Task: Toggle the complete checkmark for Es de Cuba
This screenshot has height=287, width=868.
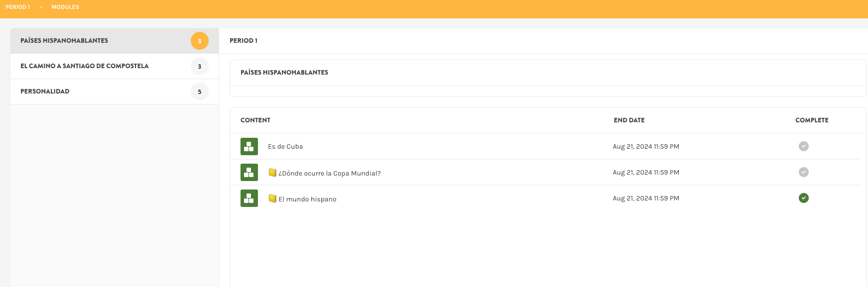Action: pyautogui.click(x=803, y=146)
